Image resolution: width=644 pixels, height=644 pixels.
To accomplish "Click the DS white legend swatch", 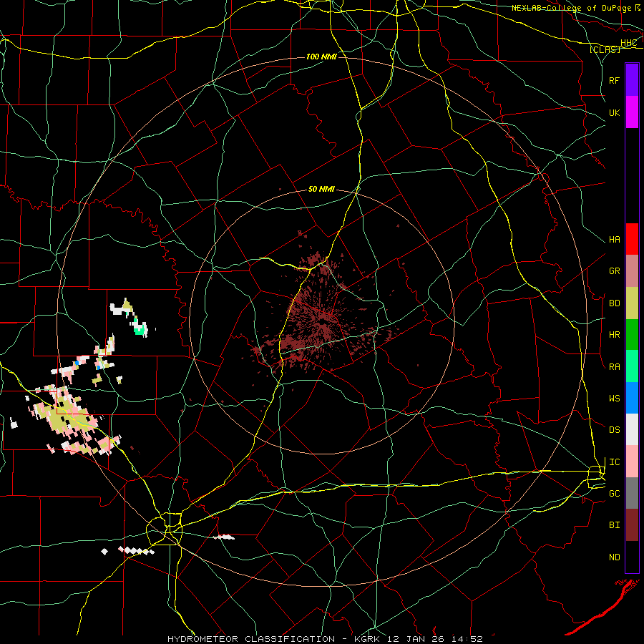I will pyautogui.click(x=632, y=429).
